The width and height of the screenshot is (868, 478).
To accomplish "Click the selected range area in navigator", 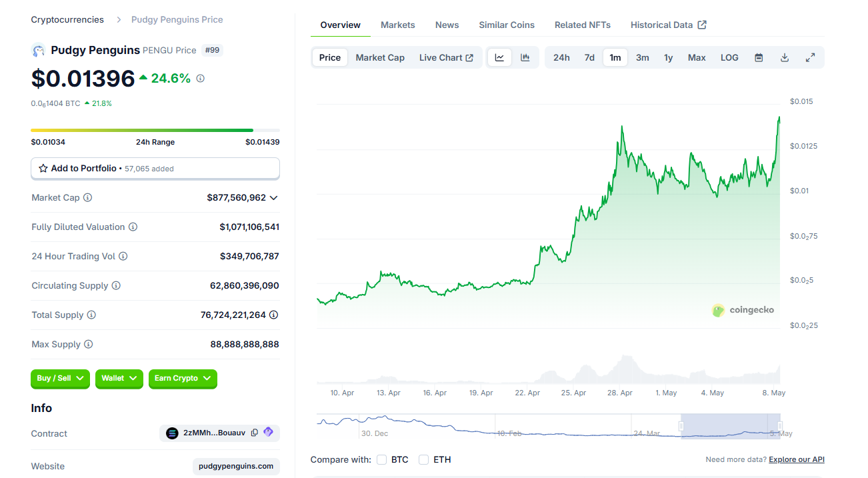I will pos(731,426).
